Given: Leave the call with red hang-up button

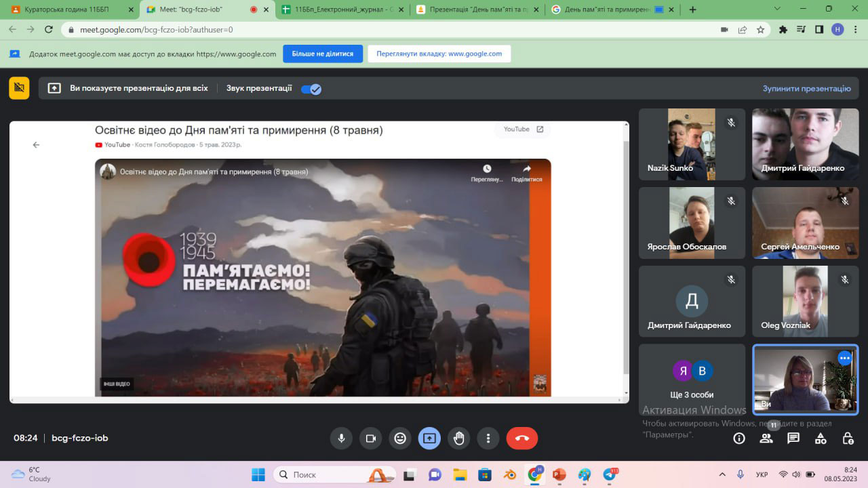Looking at the screenshot, I should point(522,439).
